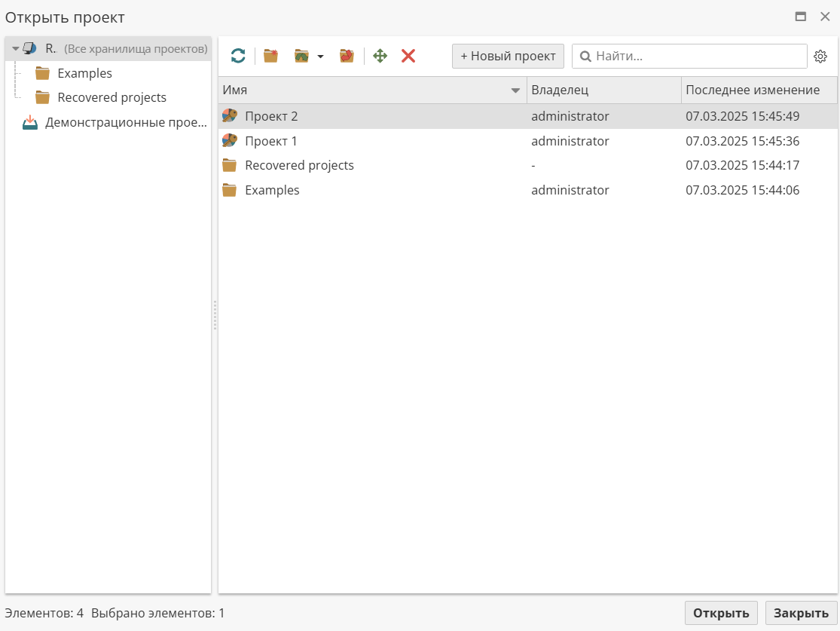Viewport: 840px width, 631px height.
Task: Click the Элементов: 4 status text
Action: click(44, 613)
